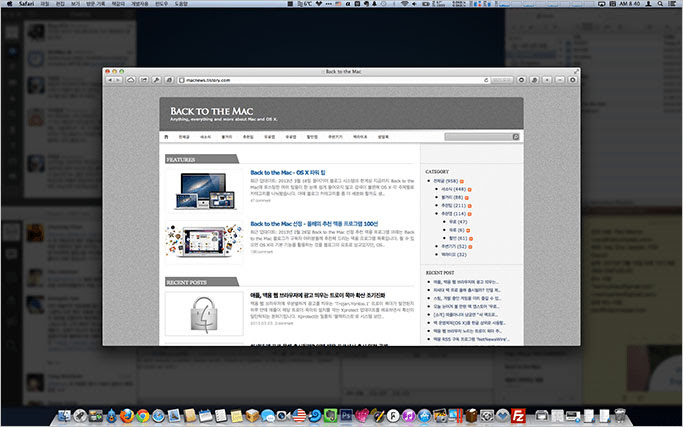Open the category link with count (211)

coord(453,205)
